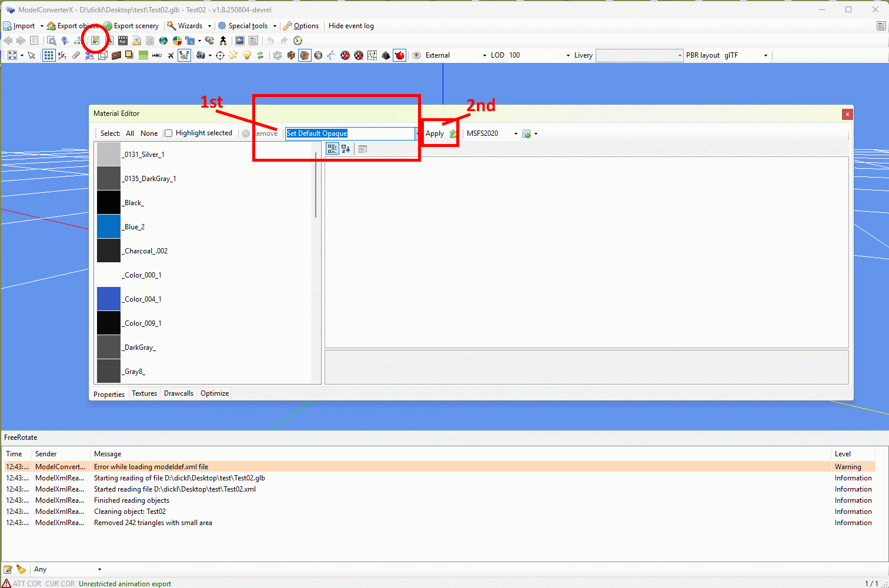This screenshot has height=588, width=889.
Task: Click the Apply button
Action: [435, 133]
